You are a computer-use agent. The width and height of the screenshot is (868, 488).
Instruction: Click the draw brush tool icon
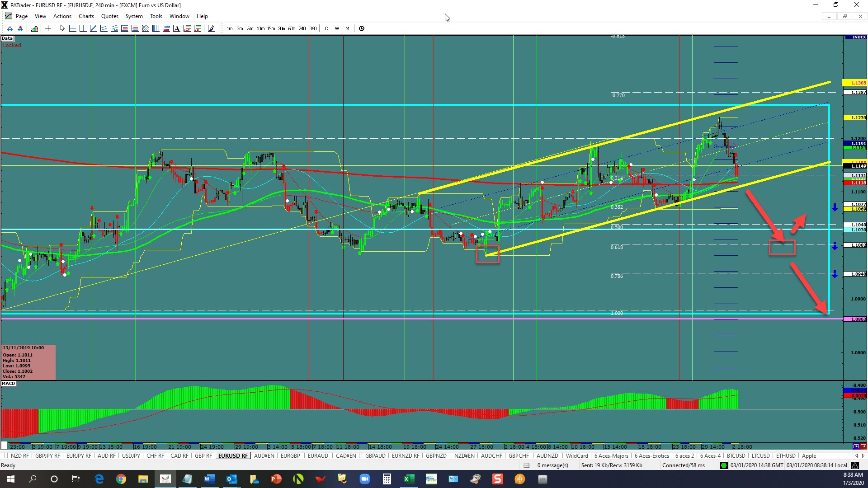[211, 28]
